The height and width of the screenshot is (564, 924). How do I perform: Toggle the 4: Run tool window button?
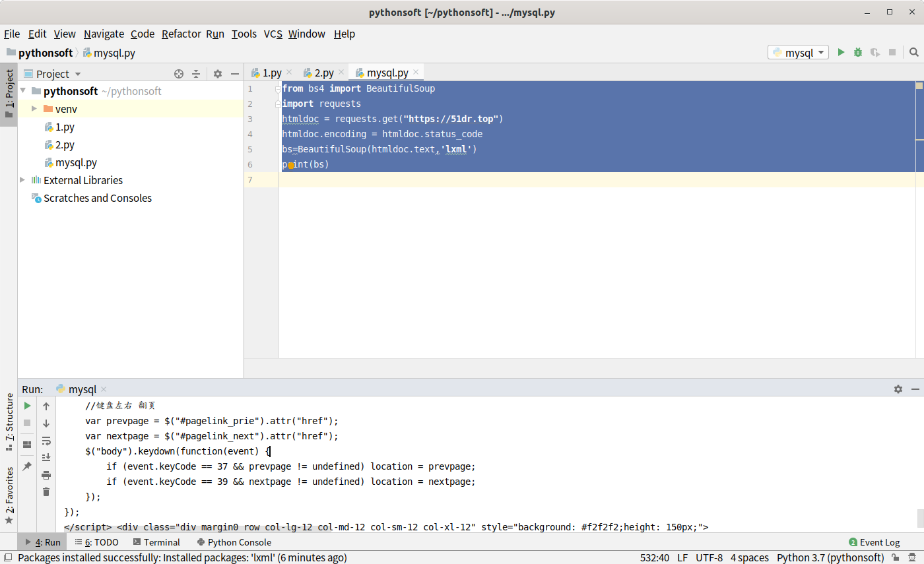pyautogui.click(x=42, y=542)
